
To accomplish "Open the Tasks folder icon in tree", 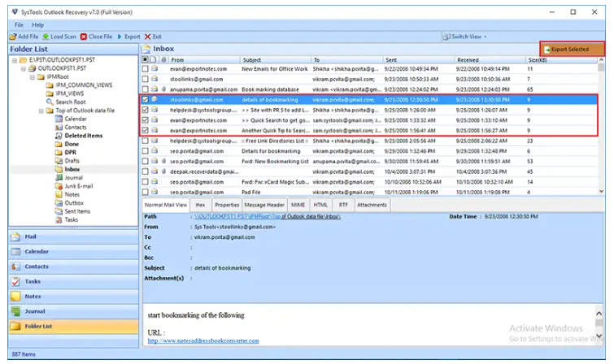I will [59, 220].
